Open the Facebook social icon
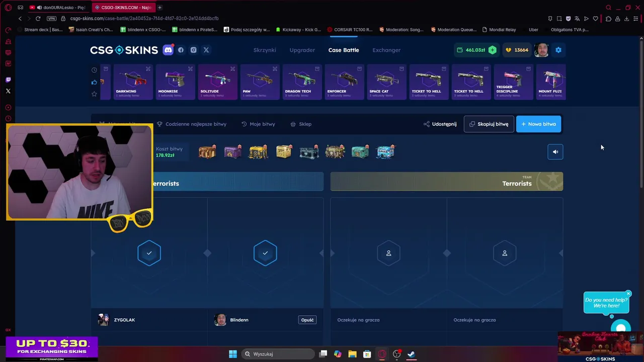Viewport: 644px width, 362px height. pyautogui.click(x=181, y=50)
